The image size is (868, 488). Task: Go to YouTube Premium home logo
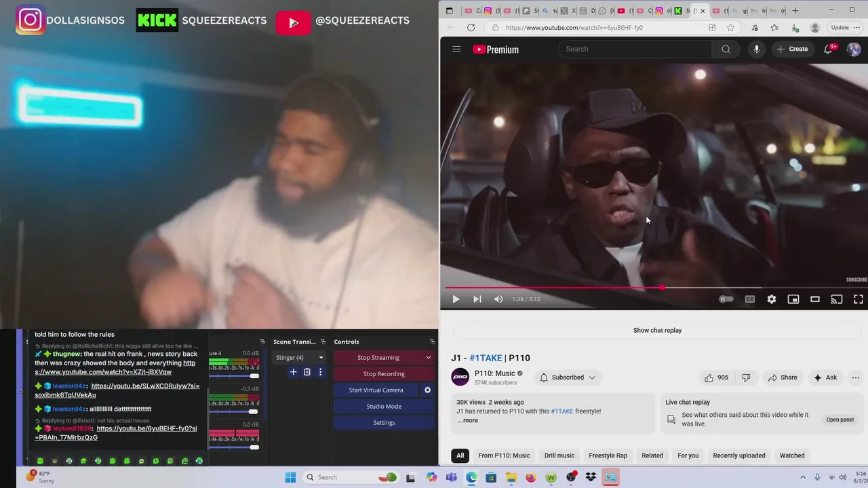[x=496, y=49]
